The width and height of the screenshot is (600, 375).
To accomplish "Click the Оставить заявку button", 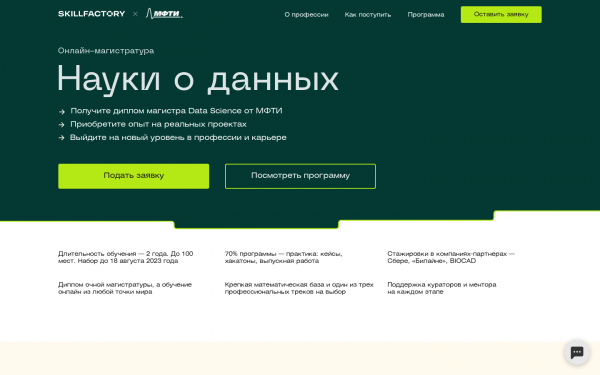I will click(x=501, y=15).
